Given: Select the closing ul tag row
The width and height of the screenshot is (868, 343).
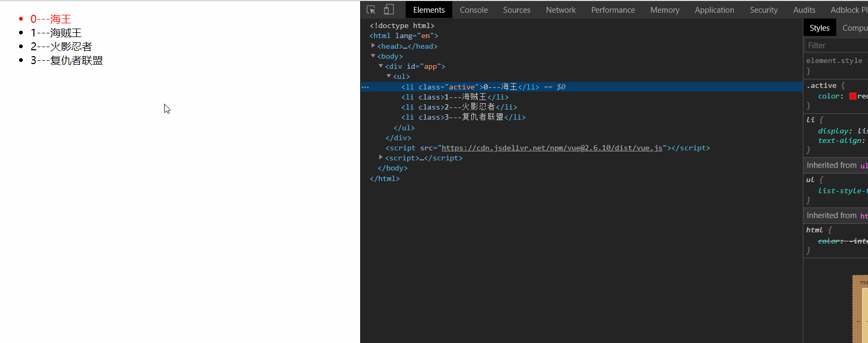Looking at the screenshot, I should (x=404, y=128).
